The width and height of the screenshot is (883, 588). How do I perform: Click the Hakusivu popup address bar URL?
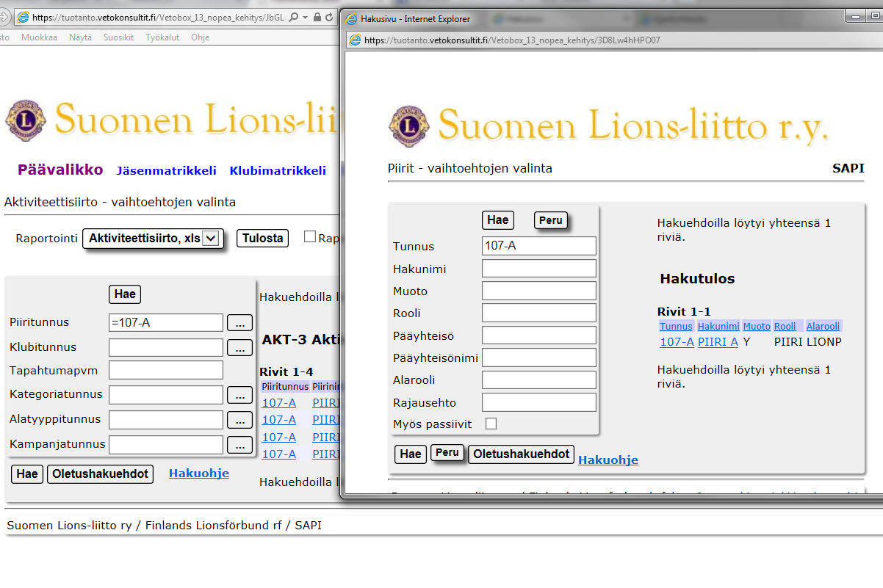[x=512, y=40]
